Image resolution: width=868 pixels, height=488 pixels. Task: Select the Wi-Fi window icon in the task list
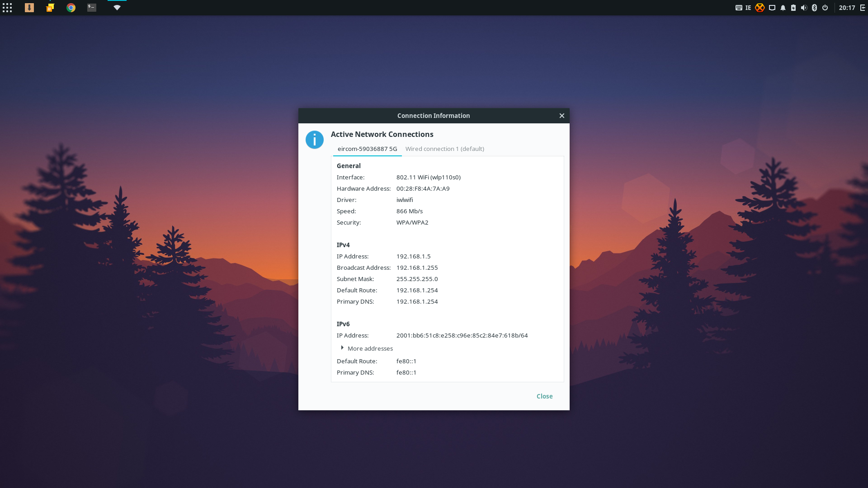117,8
